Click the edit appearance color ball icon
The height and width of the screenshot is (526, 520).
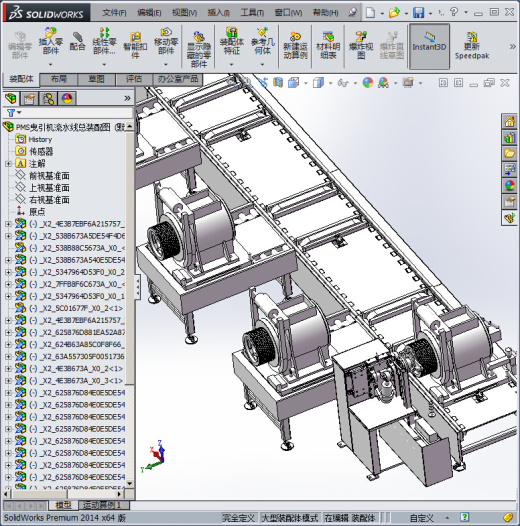[368, 83]
